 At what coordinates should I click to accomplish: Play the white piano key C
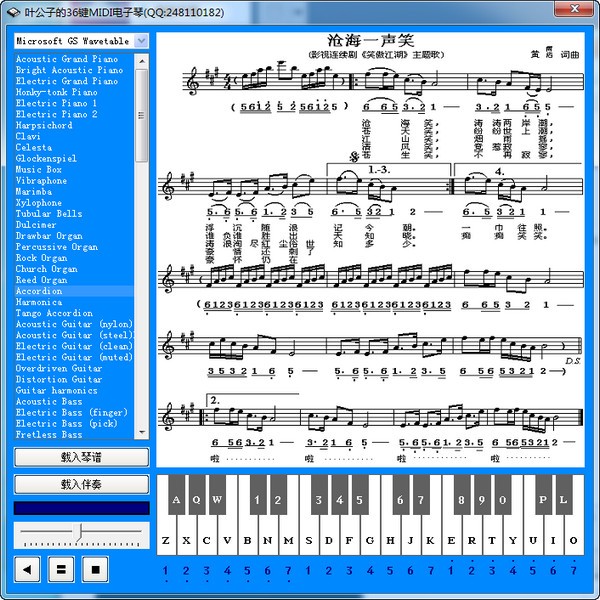tap(207, 536)
